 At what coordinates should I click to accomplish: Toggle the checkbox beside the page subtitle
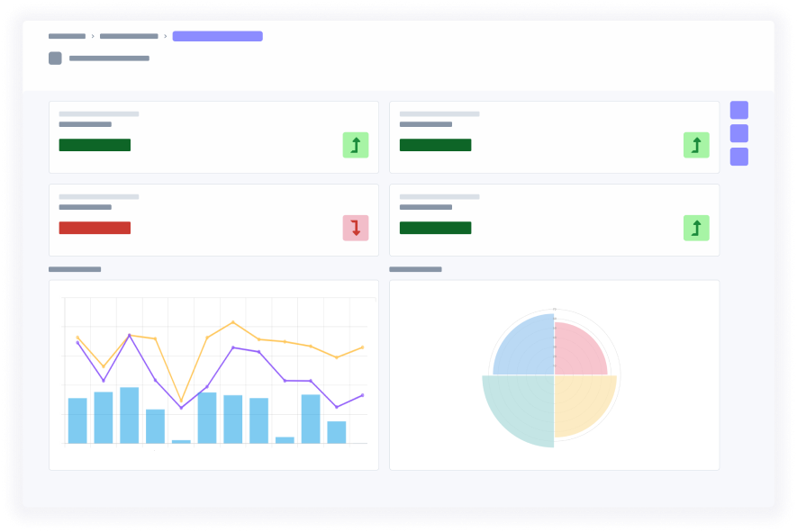[56, 58]
